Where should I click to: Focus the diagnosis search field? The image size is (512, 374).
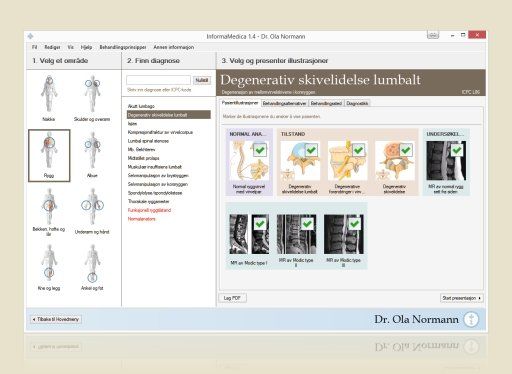point(158,80)
